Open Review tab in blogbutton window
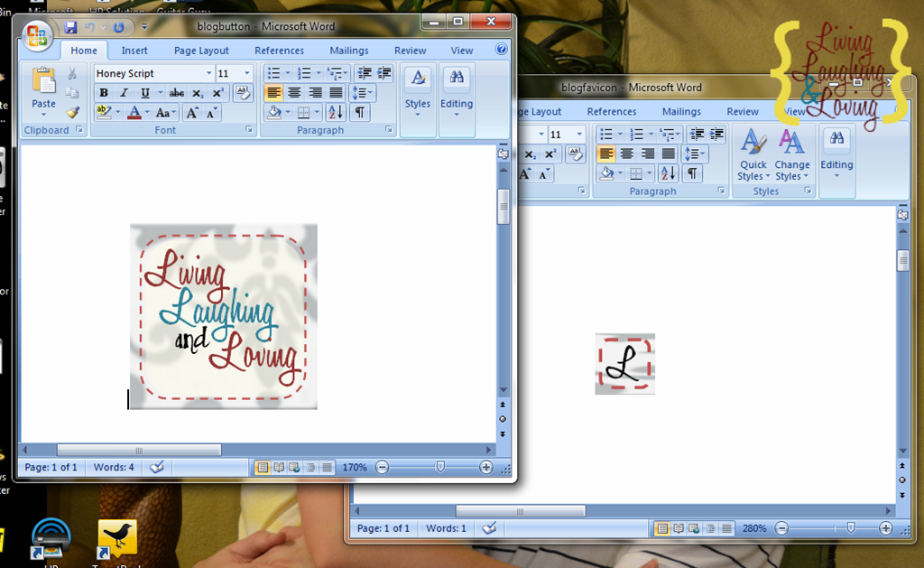 click(411, 51)
